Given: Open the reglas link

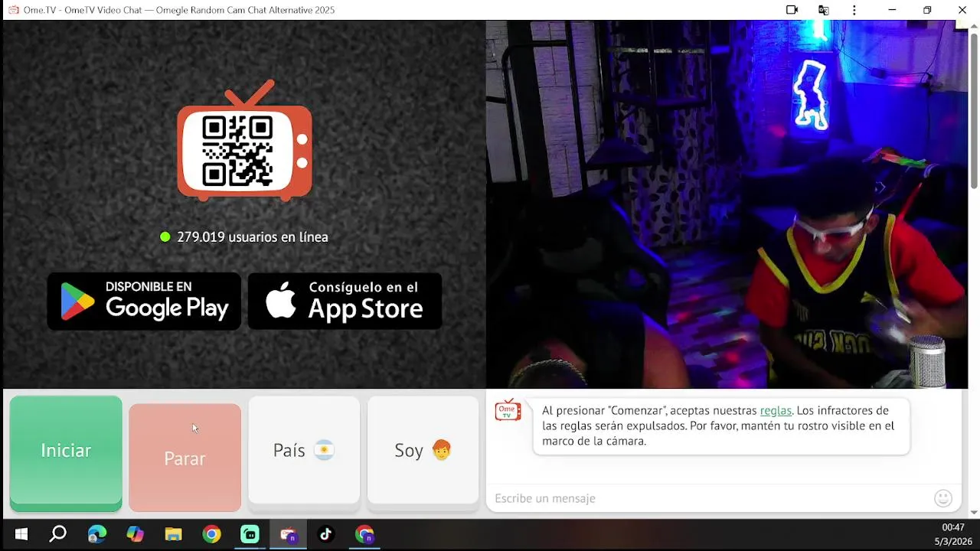Looking at the screenshot, I should [x=776, y=411].
